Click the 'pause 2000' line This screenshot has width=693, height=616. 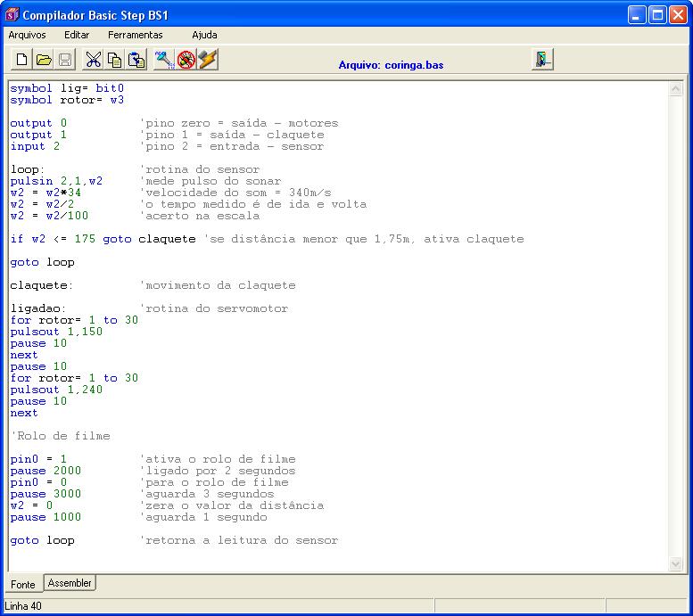pos(45,471)
